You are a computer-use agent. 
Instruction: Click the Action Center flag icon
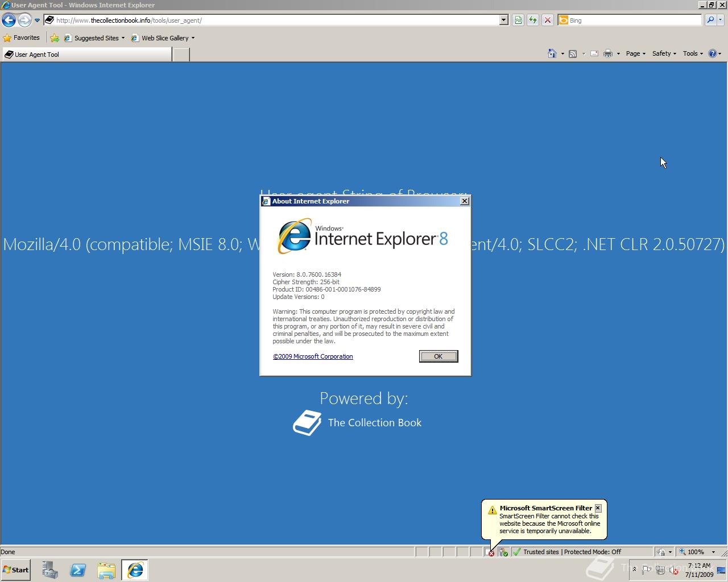[647, 570]
